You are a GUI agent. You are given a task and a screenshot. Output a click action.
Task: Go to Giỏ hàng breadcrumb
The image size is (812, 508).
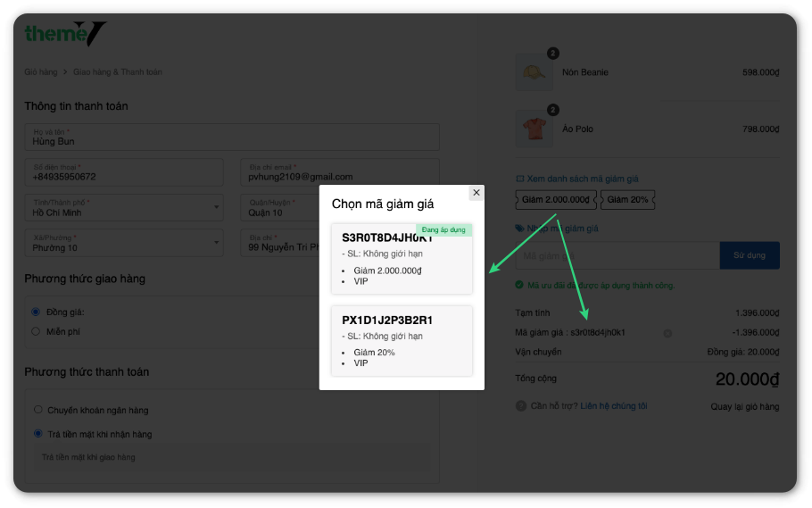(41, 72)
